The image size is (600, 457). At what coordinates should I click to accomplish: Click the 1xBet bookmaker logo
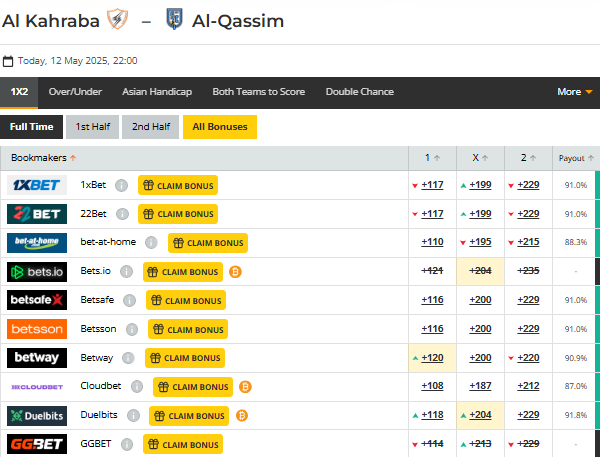pyautogui.click(x=37, y=185)
